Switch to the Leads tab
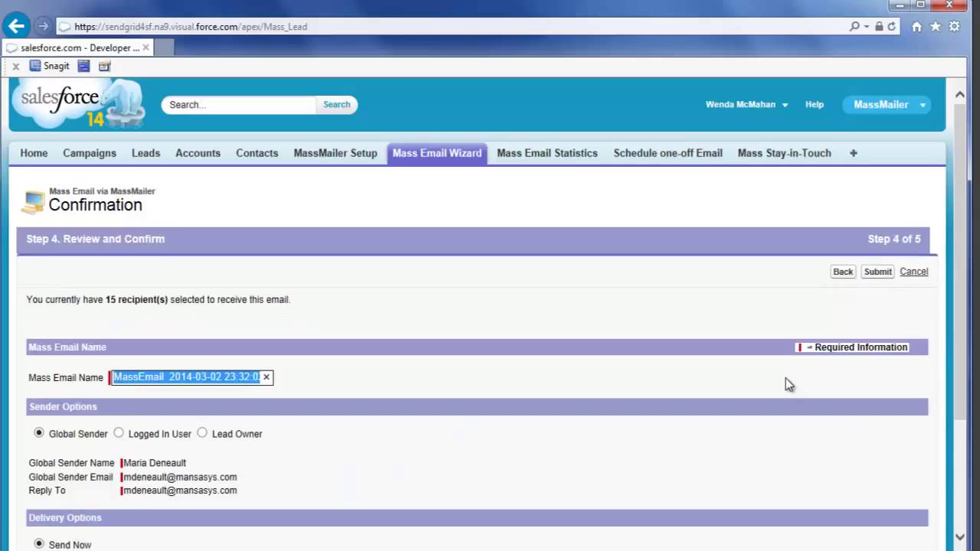 click(145, 153)
